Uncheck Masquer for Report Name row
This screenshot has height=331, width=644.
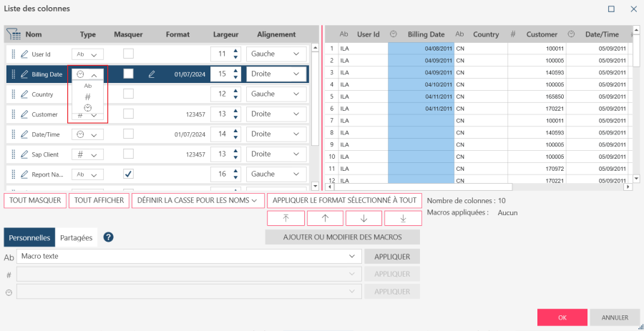click(x=128, y=174)
